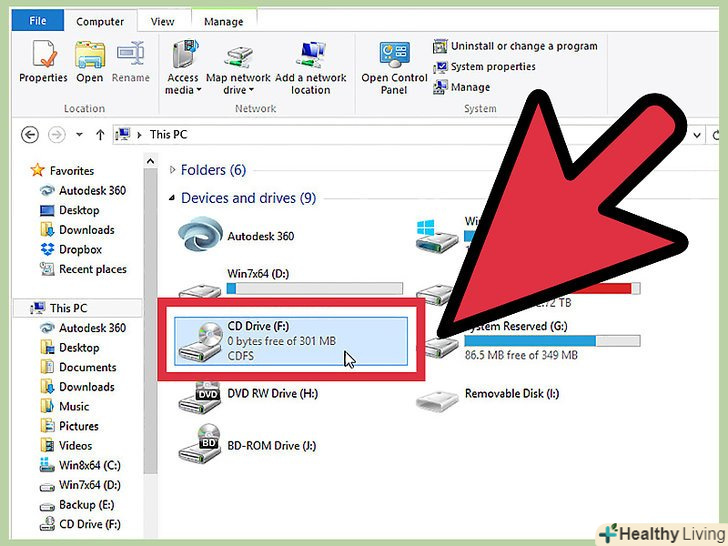The height and width of the screenshot is (546, 728).
Task: Click Uninstall or change a program
Action: coord(515,46)
